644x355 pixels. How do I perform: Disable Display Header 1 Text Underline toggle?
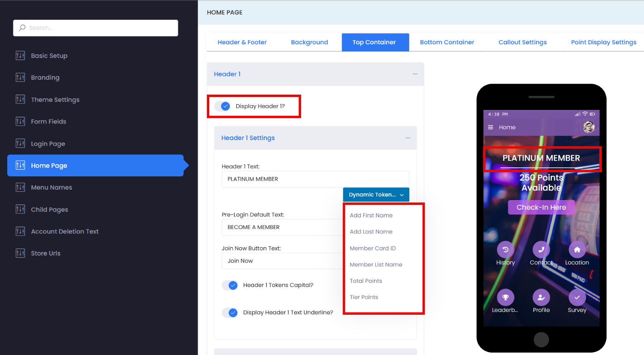click(230, 313)
